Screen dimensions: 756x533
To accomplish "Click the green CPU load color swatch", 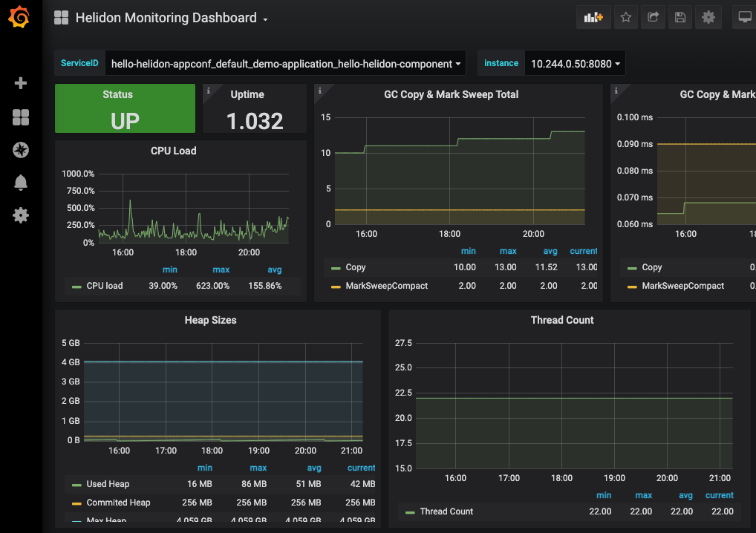I will coord(76,287).
